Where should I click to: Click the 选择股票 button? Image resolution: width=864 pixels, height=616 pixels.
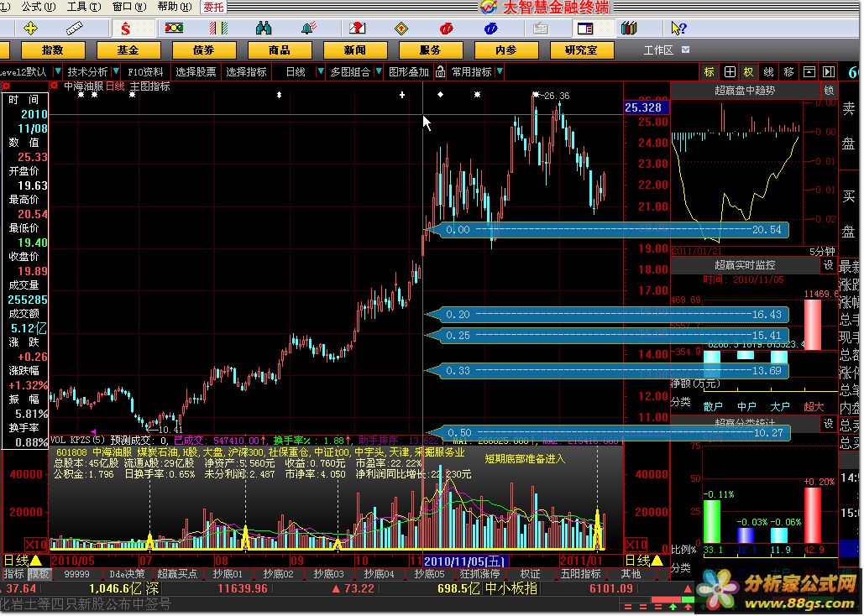196,71
